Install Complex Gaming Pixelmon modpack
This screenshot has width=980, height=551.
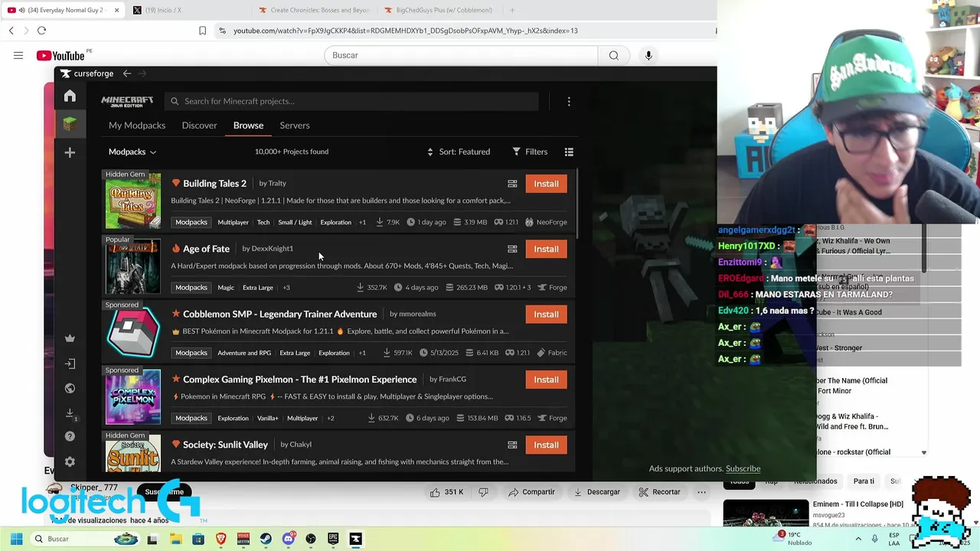[x=546, y=380]
